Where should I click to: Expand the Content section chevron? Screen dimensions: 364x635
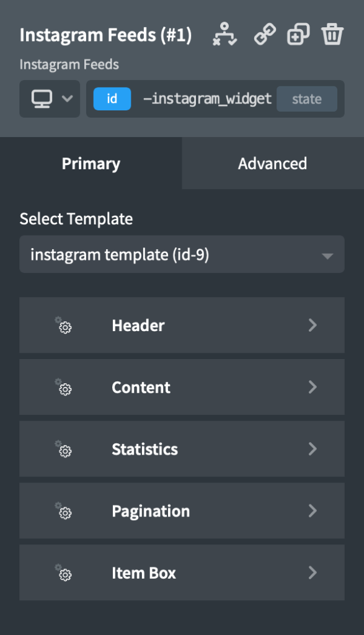(x=313, y=387)
